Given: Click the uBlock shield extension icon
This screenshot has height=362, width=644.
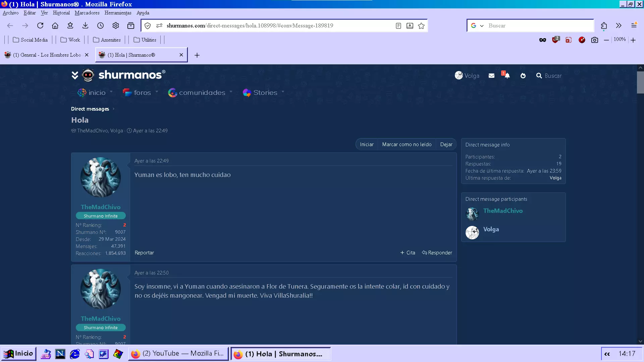Looking at the screenshot, I should (556, 40).
